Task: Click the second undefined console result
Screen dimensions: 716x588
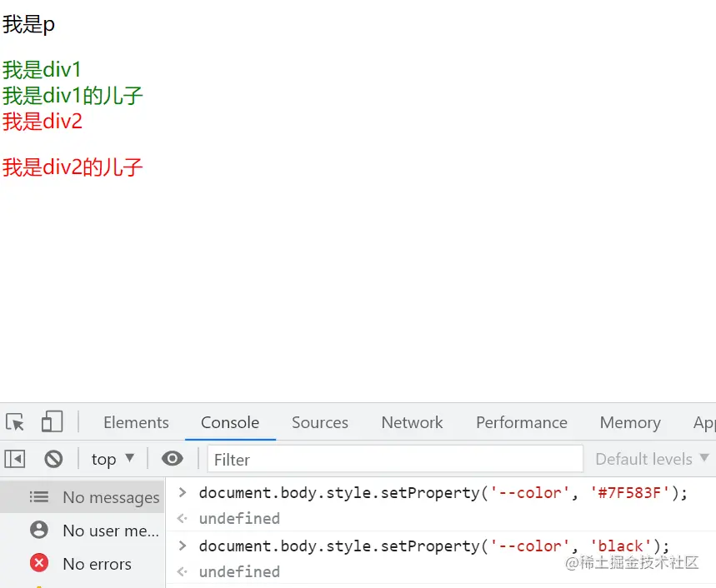Action: 239,571
